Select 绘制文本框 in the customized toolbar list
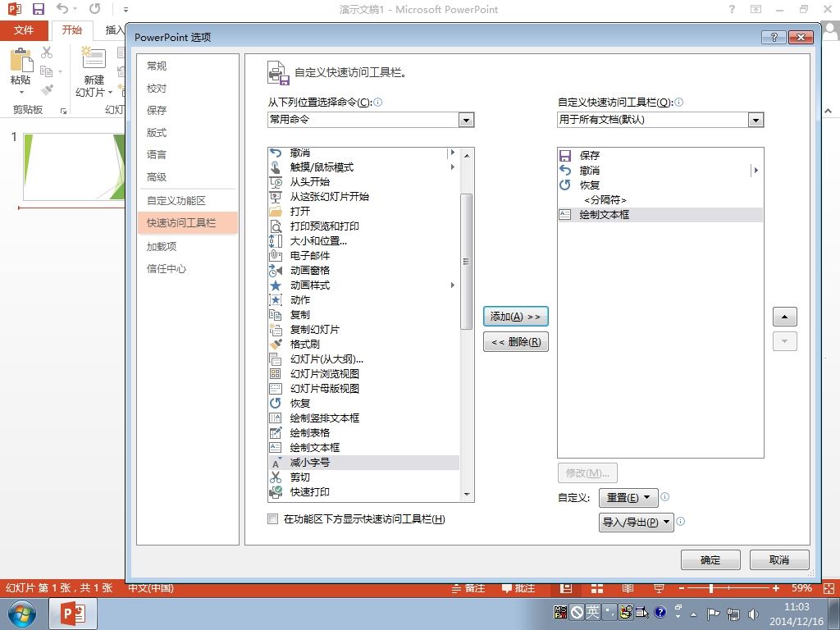The height and width of the screenshot is (630, 840). 660,215
